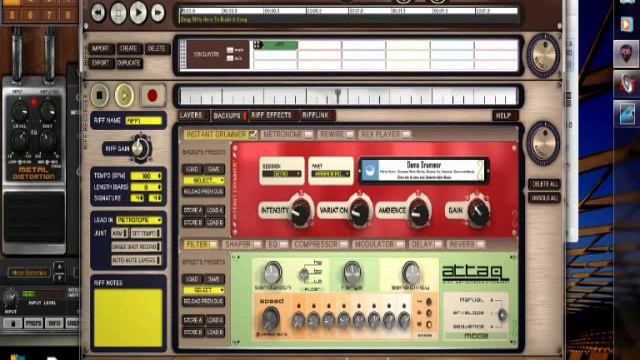Fast-forward the song transport

(x=158, y=13)
